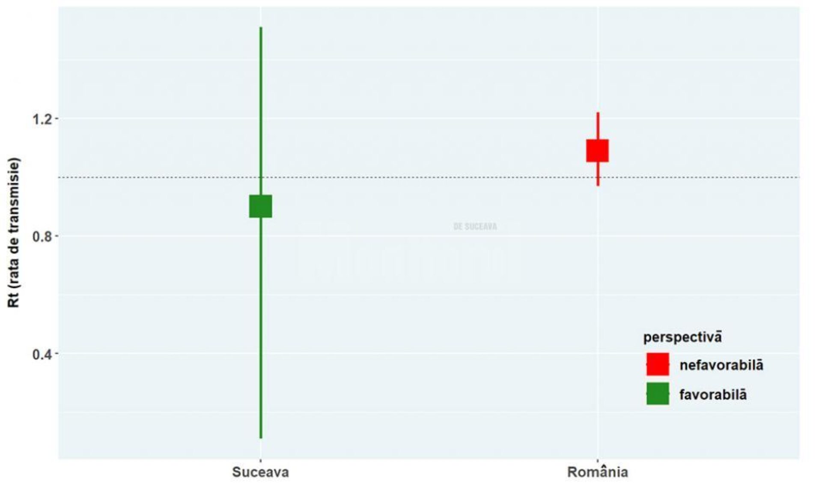Click the Rt (rata de transmisie) axis title

(x=14, y=233)
